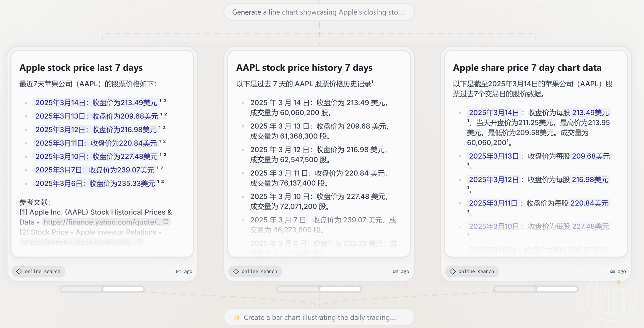Image resolution: width=644 pixels, height=328 pixels.
Task: Open the investor.apple.com stock link
Action: pyautogui.click(x=79, y=242)
